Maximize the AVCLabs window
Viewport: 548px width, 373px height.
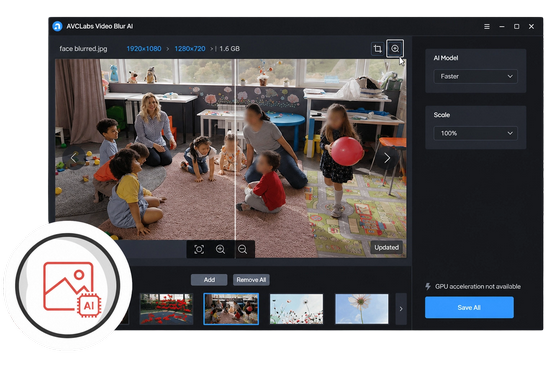coord(517,27)
